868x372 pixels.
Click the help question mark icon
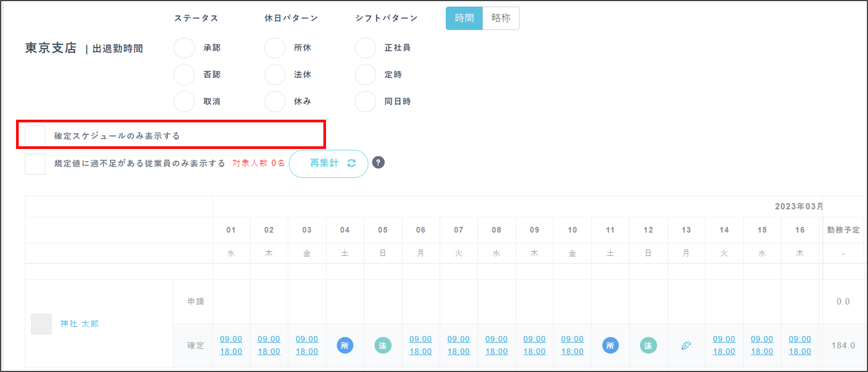coord(378,163)
